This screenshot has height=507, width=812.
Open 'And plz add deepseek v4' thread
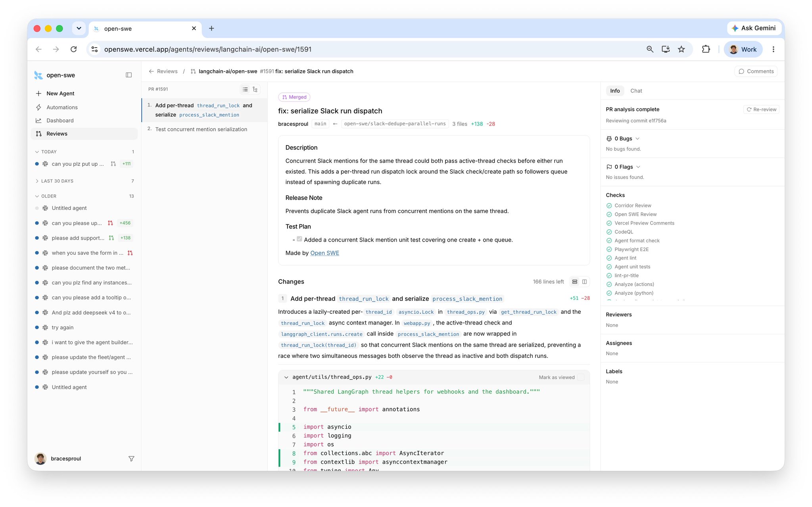(84, 313)
